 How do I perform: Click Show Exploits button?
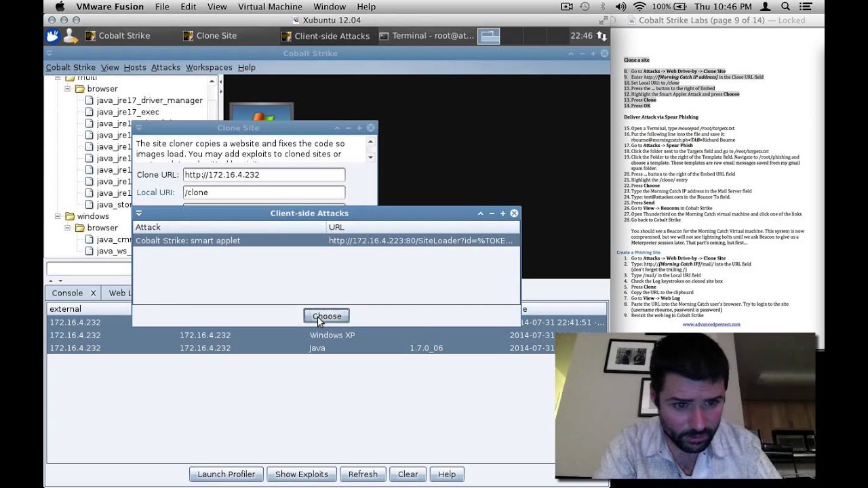pos(301,474)
